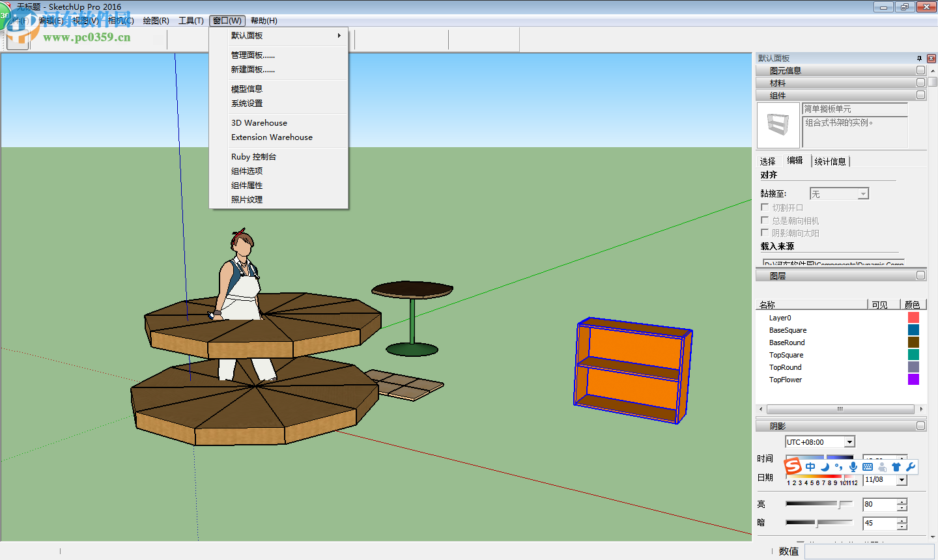938x560 pixels.
Task: Open the UTC+08:00 timezone dropdown
Action: pos(849,441)
